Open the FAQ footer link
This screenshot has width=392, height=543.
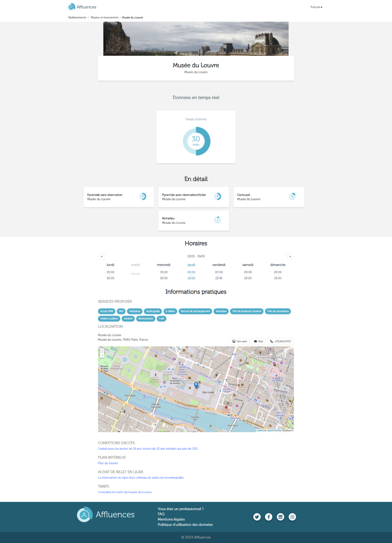(x=161, y=514)
